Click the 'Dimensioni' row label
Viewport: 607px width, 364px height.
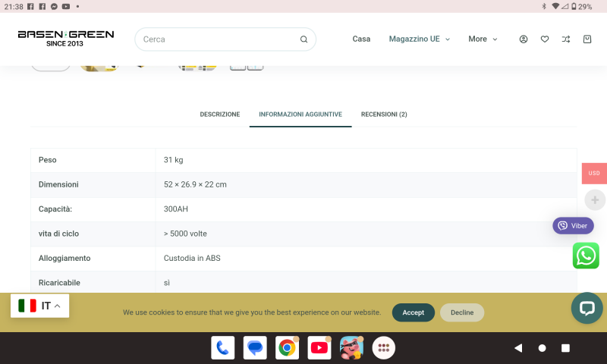pyautogui.click(x=58, y=184)
